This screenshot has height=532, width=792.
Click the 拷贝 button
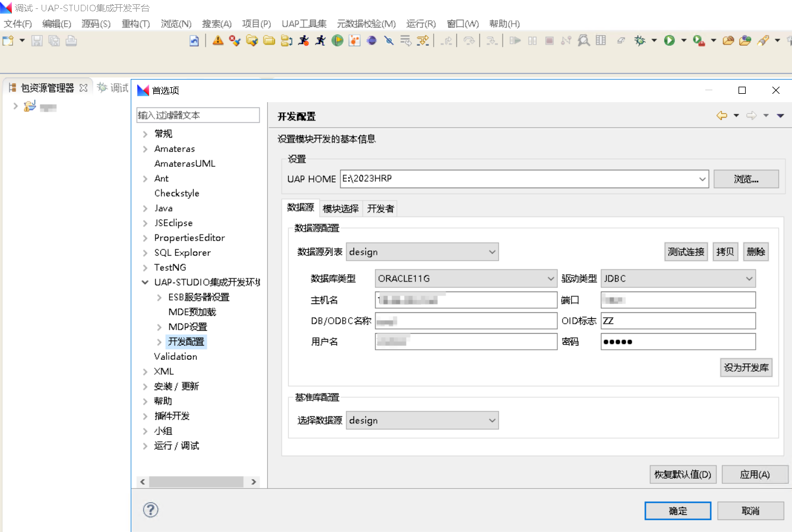[x=725, y=252]
